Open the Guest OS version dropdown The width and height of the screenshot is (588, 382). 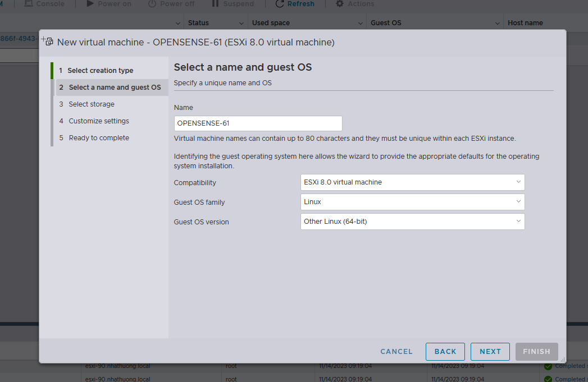pyautogui.click(x=412, y=222)
